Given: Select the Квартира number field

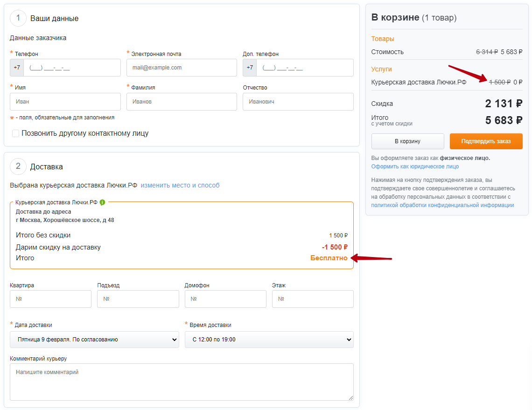Looking at the screenshot, I should point(50,299).
